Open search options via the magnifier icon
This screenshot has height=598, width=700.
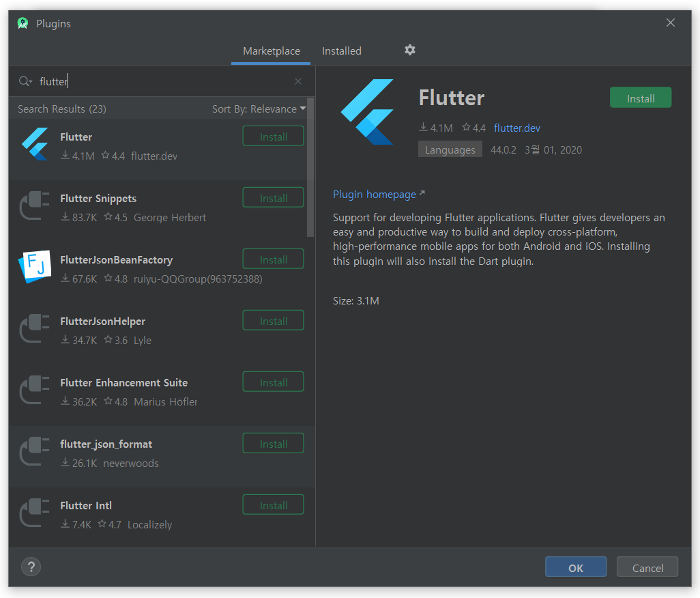click(x=25, y=81)
